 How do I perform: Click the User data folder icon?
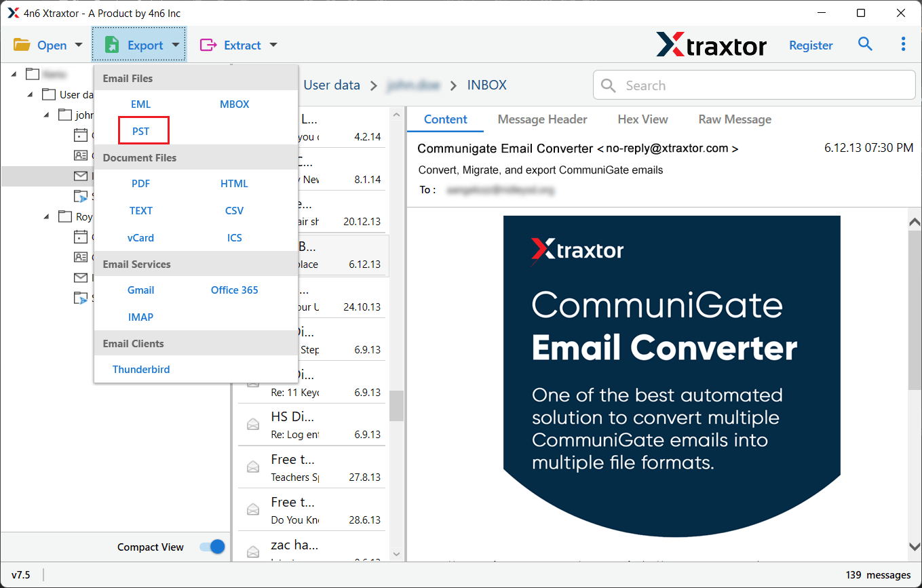49,94
